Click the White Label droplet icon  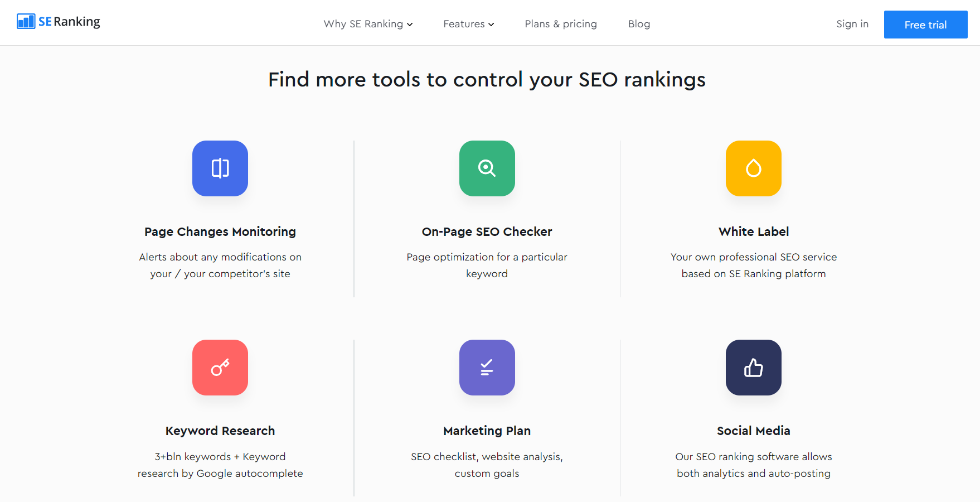coord(753,168)
